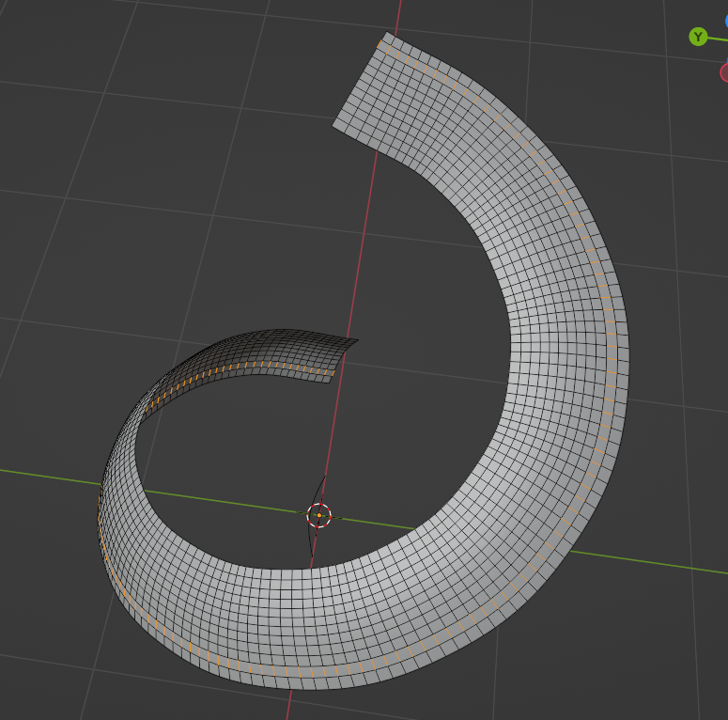Click the green Y axis gizmo

(x=698, y=37)
